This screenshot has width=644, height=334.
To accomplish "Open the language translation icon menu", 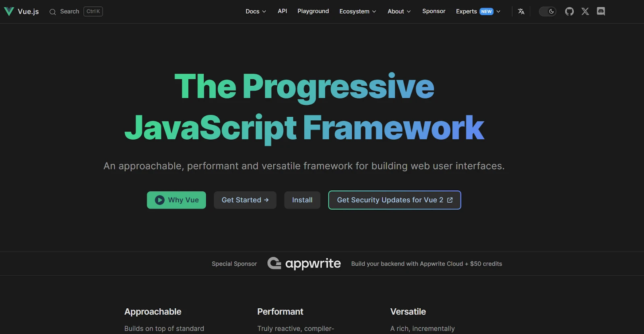I will 521,11.
